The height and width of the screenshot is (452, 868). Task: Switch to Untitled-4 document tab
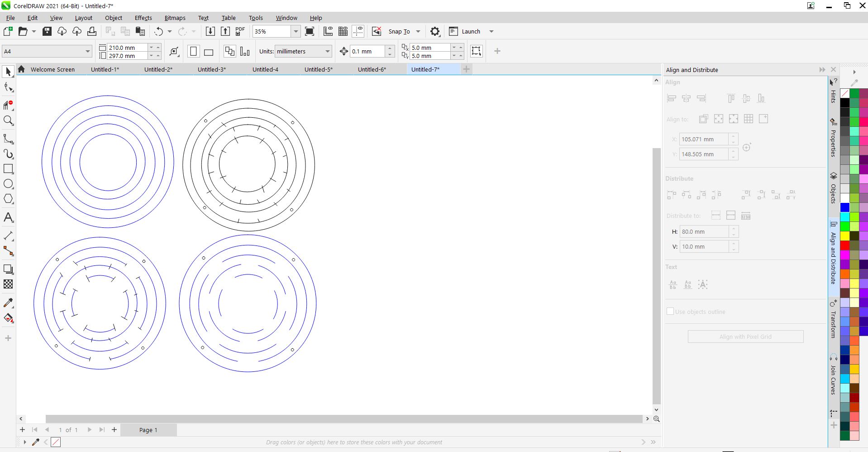click(x=265, y=69)
